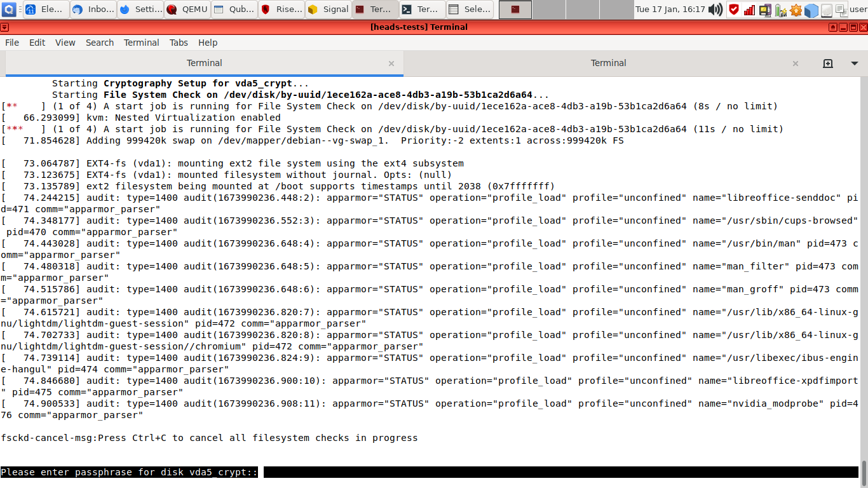Open the blue Qubes Domains tray icon
Screen dimensions: 868x488
click(x=811, y=10)
